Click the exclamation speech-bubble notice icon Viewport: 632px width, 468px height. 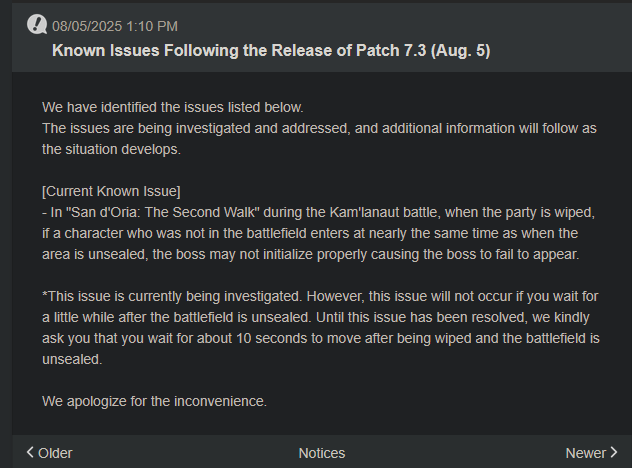37,25
